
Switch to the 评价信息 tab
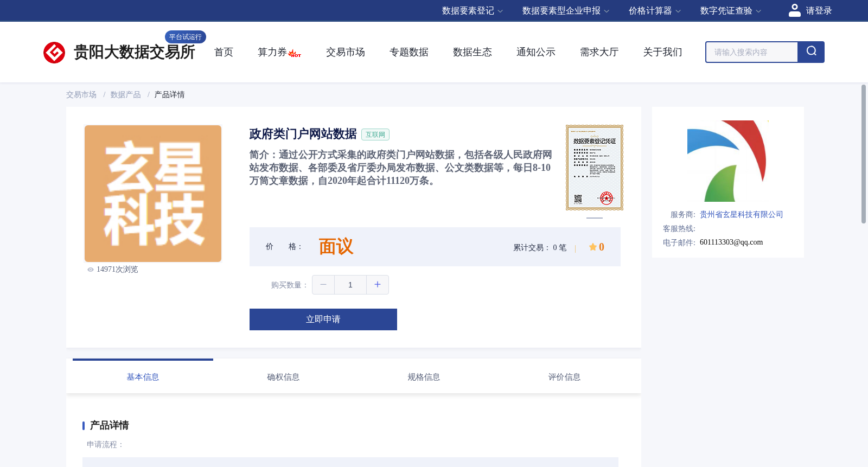[564, 377]
